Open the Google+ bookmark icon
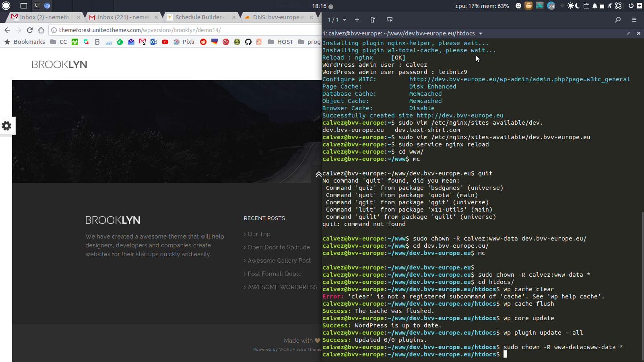Image resolution: width=644 pixels, height=362 pixels. tap(226, 42)
